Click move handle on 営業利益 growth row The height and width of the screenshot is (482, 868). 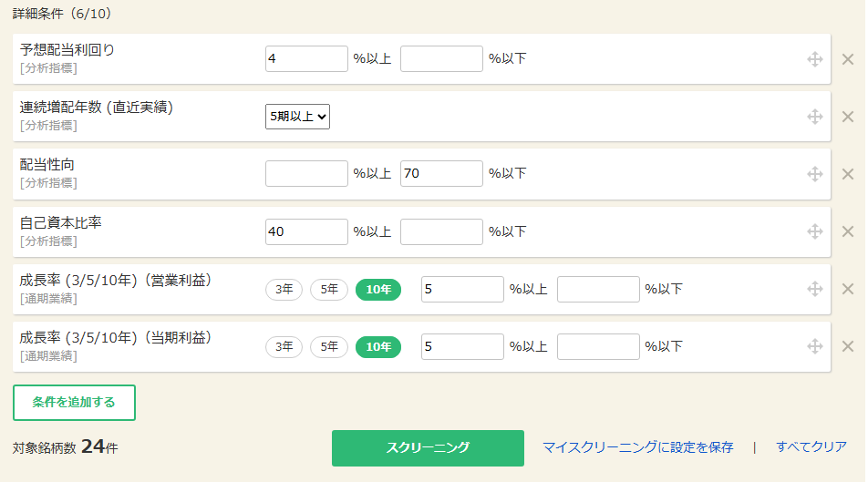pyautogui.click(x=815, y=289)
